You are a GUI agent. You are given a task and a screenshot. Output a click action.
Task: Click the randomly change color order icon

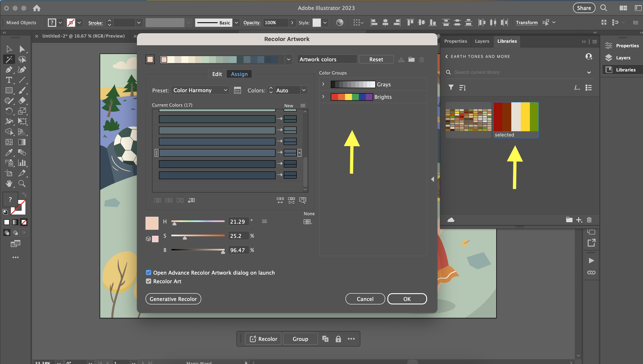pyautogui.click(x=291, y=200)
